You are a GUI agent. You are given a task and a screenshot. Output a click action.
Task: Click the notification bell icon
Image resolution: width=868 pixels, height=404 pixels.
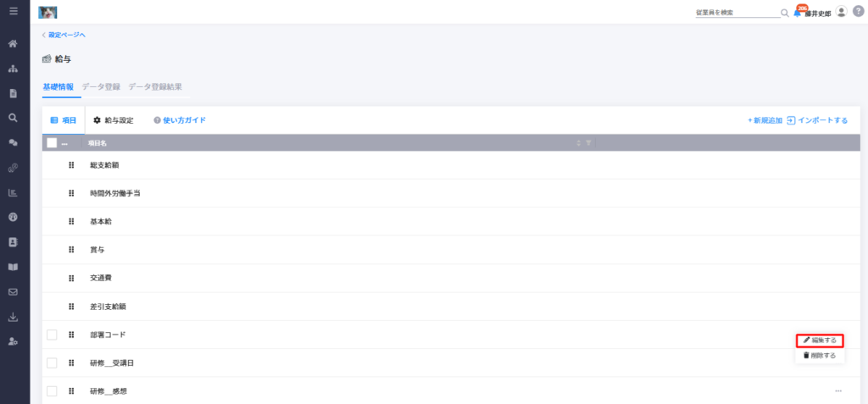[798, 13]
